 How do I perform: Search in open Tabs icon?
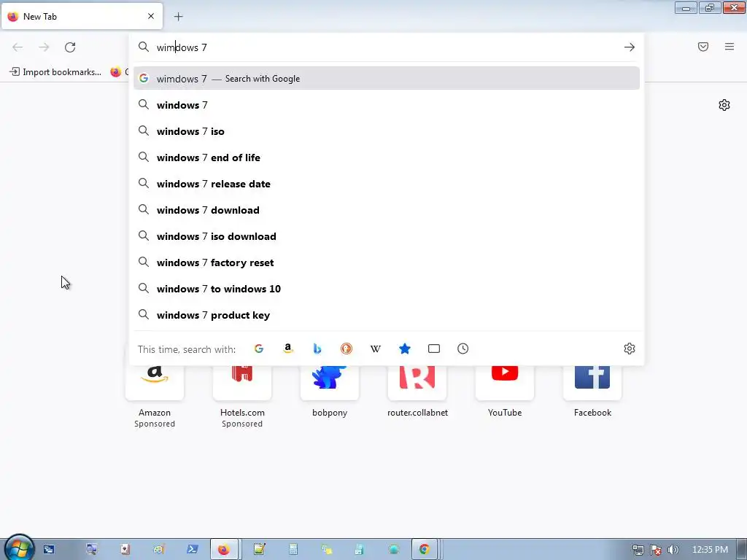click(434, 349)
